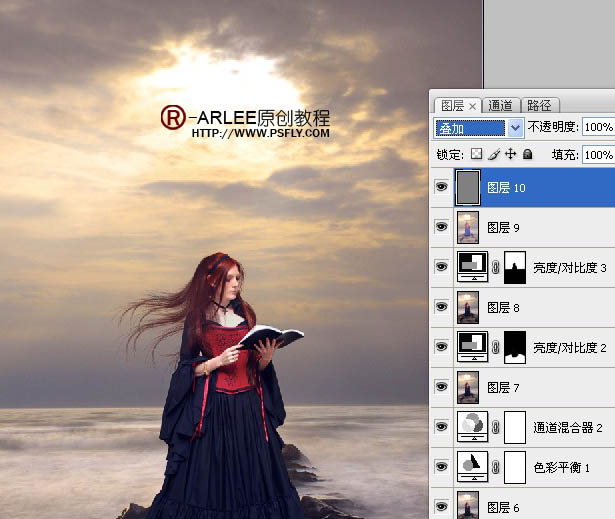The width and height of the screenshot is (615, 519).
Task: Select Channel Mixer 2 adjustment icon
Action: click(x=468, y=426)
